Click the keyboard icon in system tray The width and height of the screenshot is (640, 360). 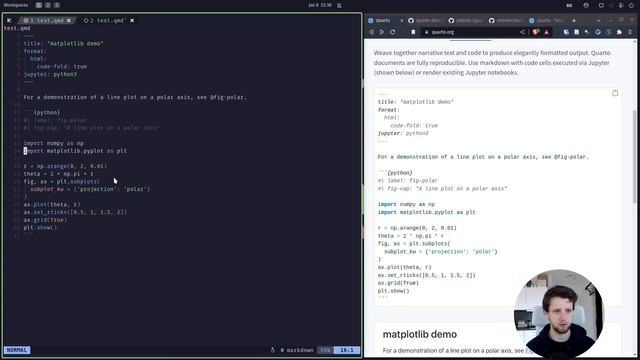point(569,5)
